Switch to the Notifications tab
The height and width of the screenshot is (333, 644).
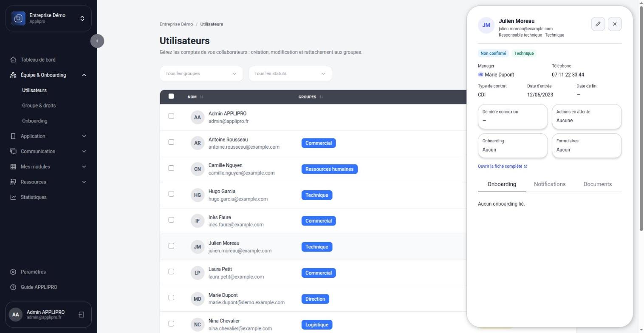pyautogui.click(x=550, y=184)
